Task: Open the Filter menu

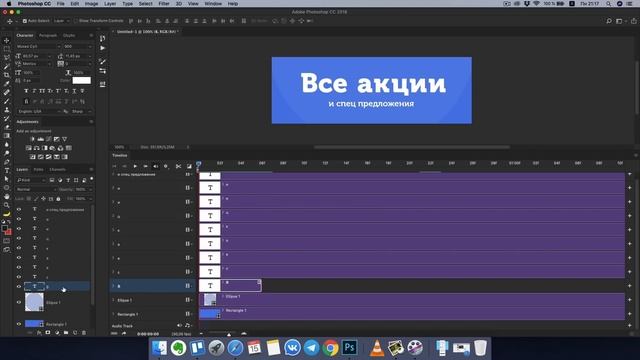Action: (x=164, y=4)
